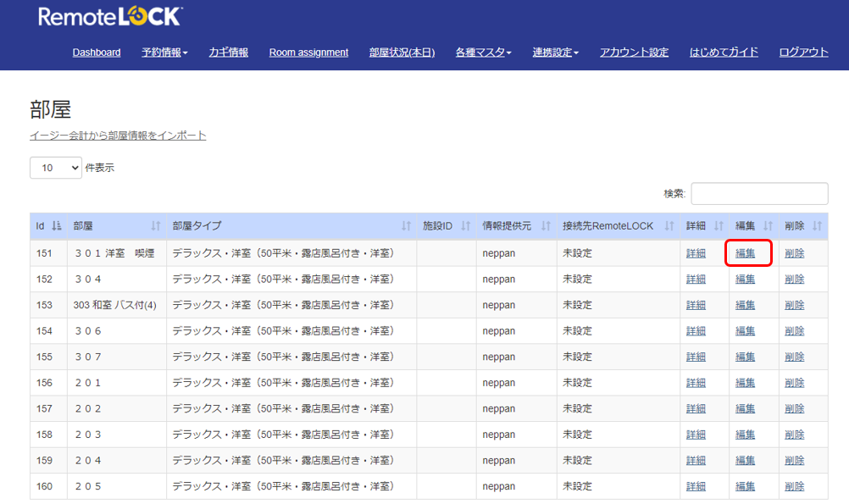Sort by 情報提供元 column arrows

click(546, 226)
